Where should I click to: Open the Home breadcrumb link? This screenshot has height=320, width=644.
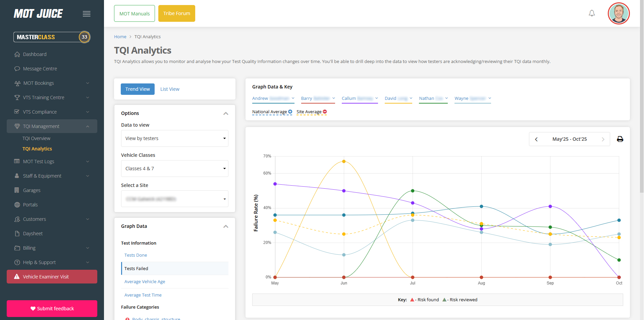[x=120, y=37]
